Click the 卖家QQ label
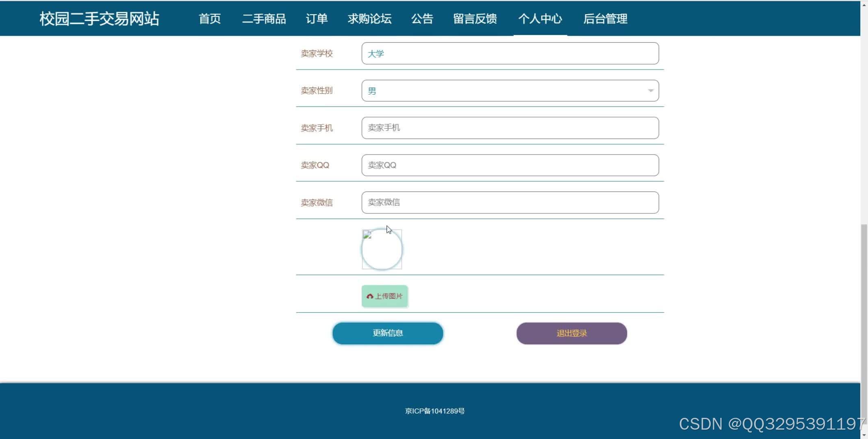This screenshot has width=868, height=439. 315,165
